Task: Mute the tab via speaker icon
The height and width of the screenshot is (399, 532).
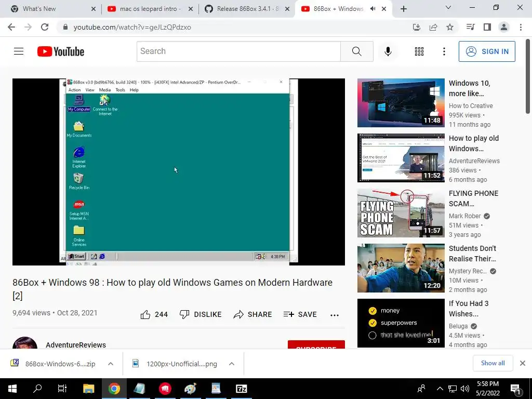Action: (x=373, y=9)
